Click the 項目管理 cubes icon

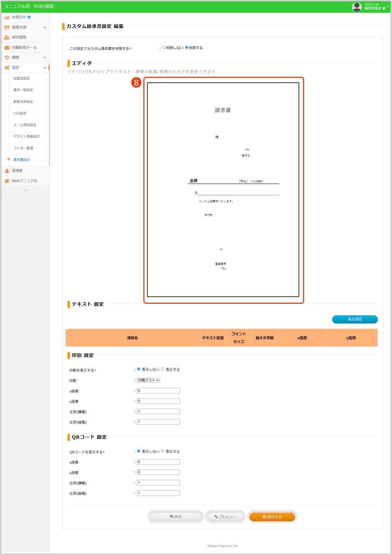click(x=7, y=37)
